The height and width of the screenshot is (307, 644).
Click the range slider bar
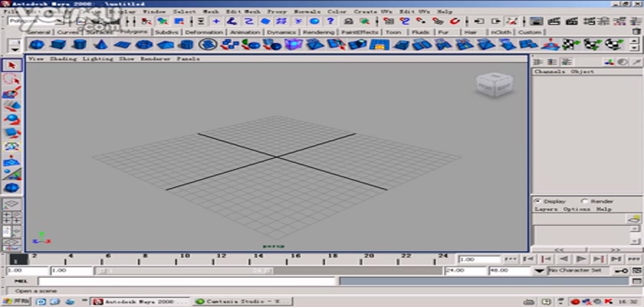(185, 271)
